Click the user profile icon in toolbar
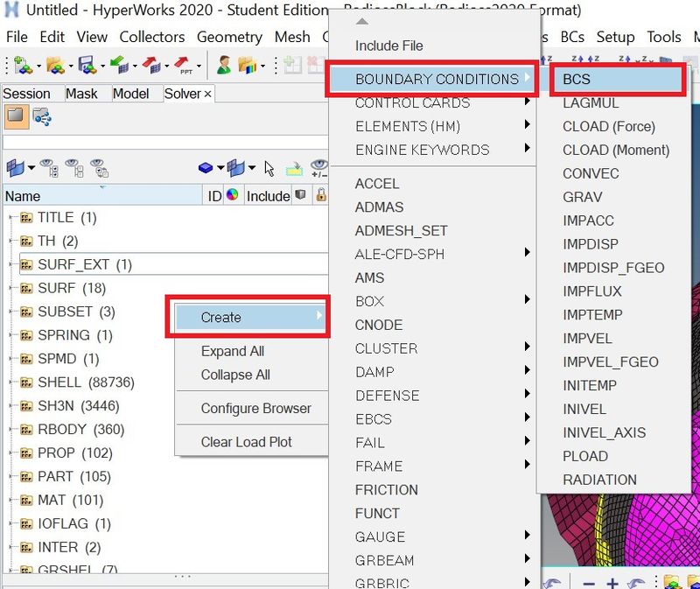 coord(224,66)
